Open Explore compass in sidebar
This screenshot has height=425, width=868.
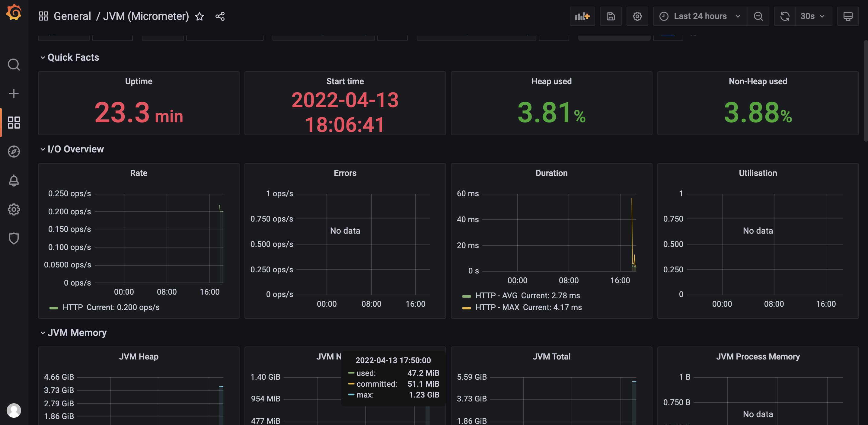[x=14, y=151]
